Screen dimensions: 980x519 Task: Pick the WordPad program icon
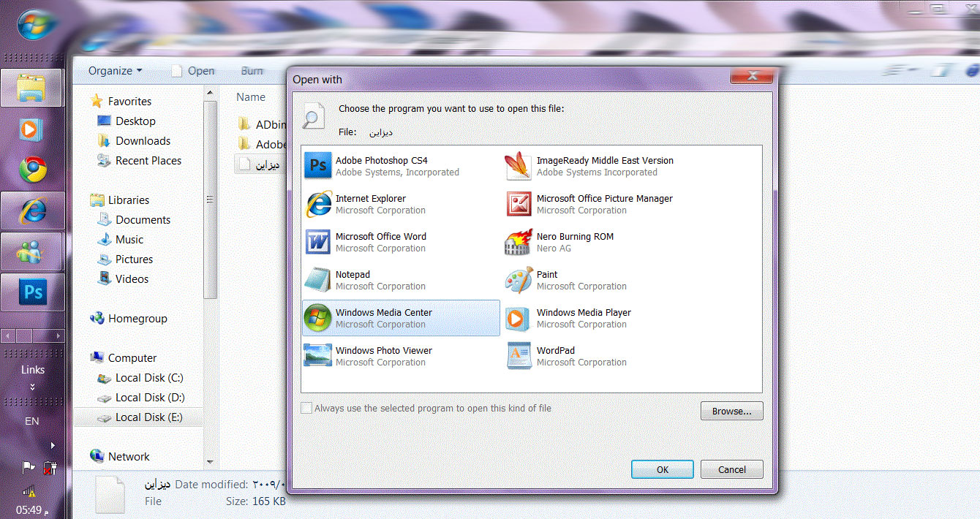tap(519, 356)
